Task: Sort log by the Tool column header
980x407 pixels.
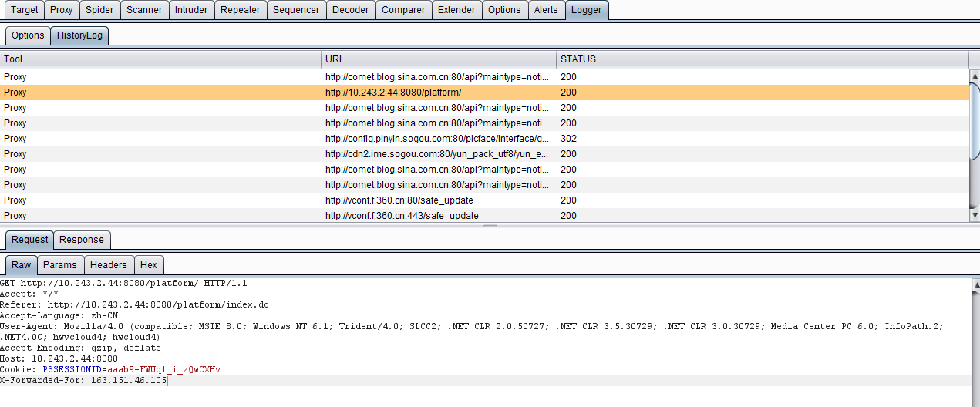Action: [160, 59]
